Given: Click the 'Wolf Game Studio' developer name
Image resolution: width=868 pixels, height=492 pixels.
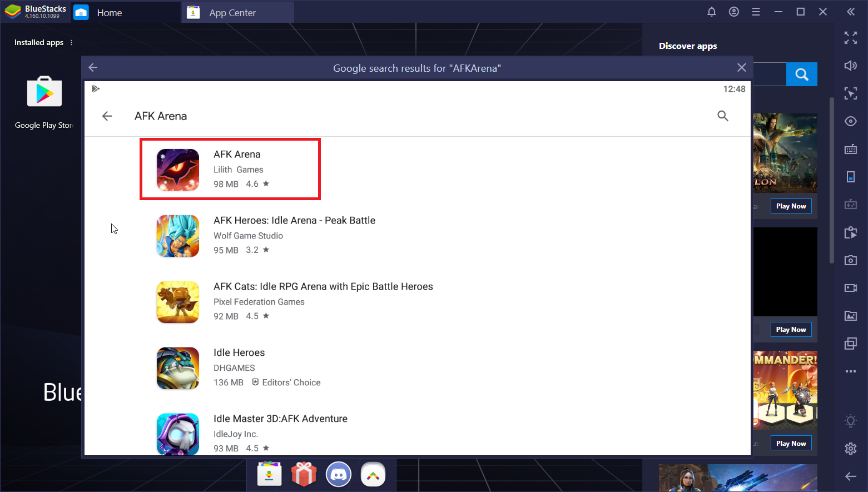Looking at the screenshot, I should (248, 236).
